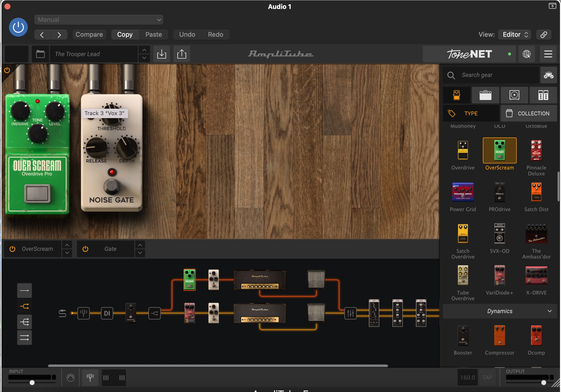Toggle the Gate slot power button
The width and height of the screenshot is (561, 392).
85,249
